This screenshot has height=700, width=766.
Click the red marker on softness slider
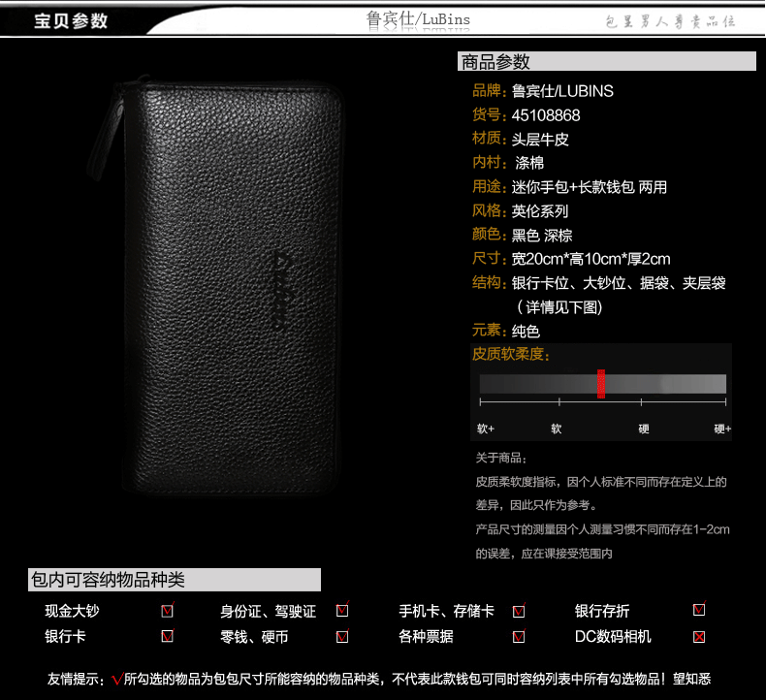(x=601, y=384)
